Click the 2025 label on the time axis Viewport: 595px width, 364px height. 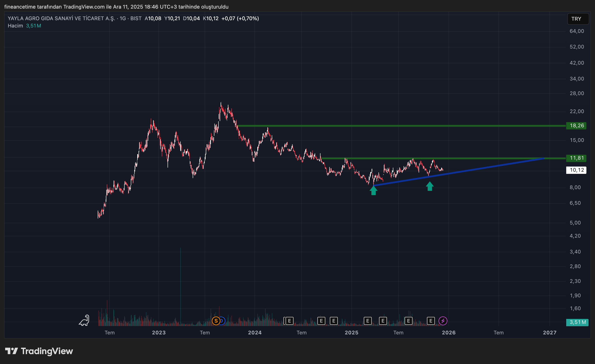click(x=351, y=333)
